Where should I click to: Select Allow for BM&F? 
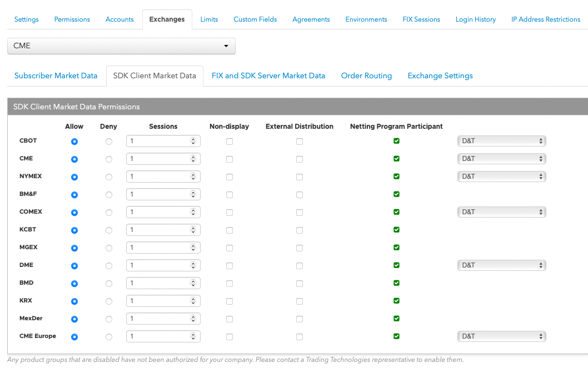tap(74, 195)
